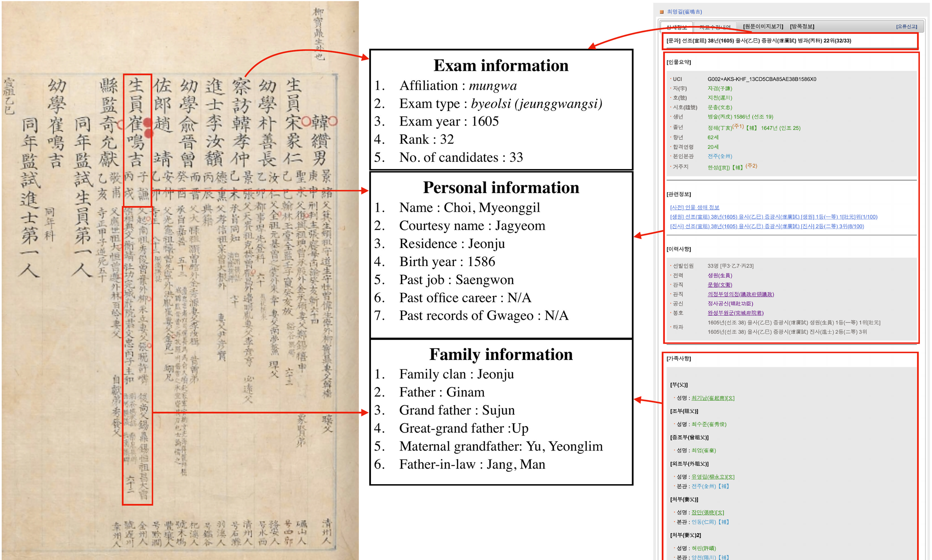Screen dimensions: 932x560
Task: Click the [관련정보] section heading
Action: tap(678, 194)
